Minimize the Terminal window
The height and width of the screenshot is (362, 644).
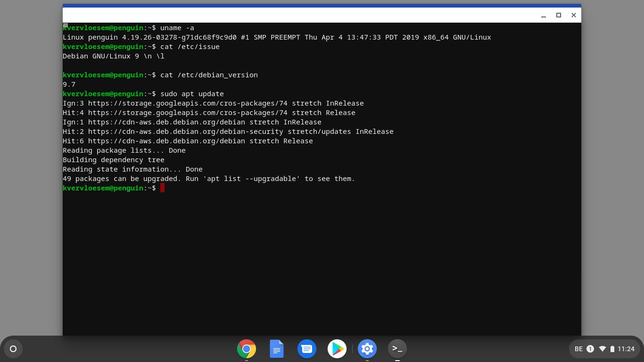click(x=544, y=15)
